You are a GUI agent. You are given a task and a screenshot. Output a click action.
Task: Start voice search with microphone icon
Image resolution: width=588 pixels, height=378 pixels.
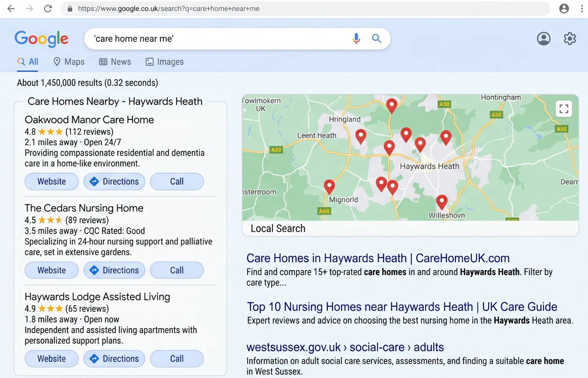click(x=356, y=38)
